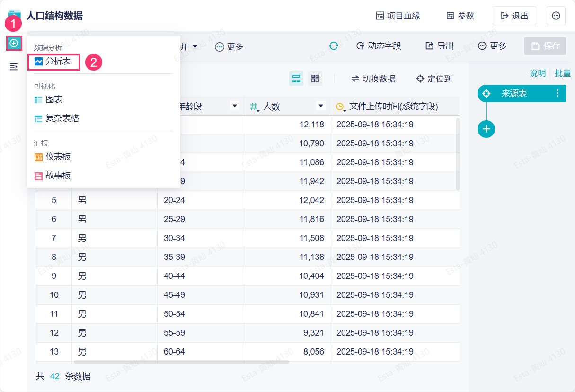Open the 人数 column dropdown arrow
Image resolution: width=575 pixels, height=392 pixels.
click(321, 106)
